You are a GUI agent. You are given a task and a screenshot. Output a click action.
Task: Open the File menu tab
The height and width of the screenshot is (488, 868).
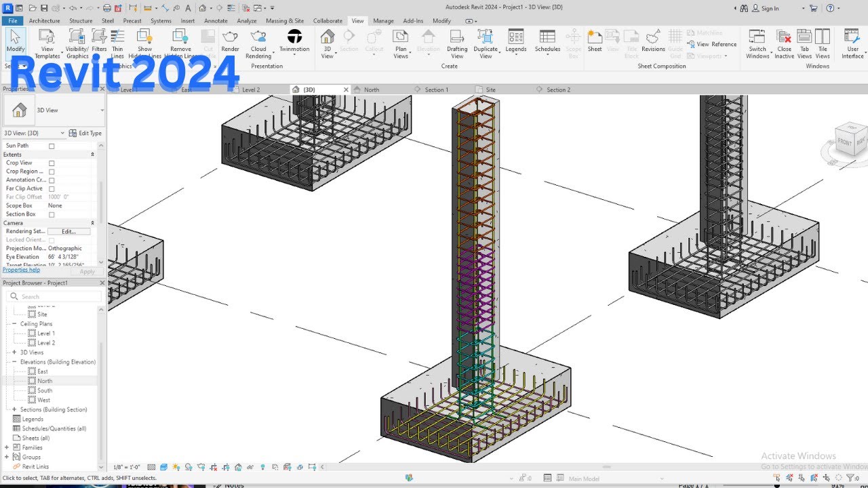(x=13, y=20)
